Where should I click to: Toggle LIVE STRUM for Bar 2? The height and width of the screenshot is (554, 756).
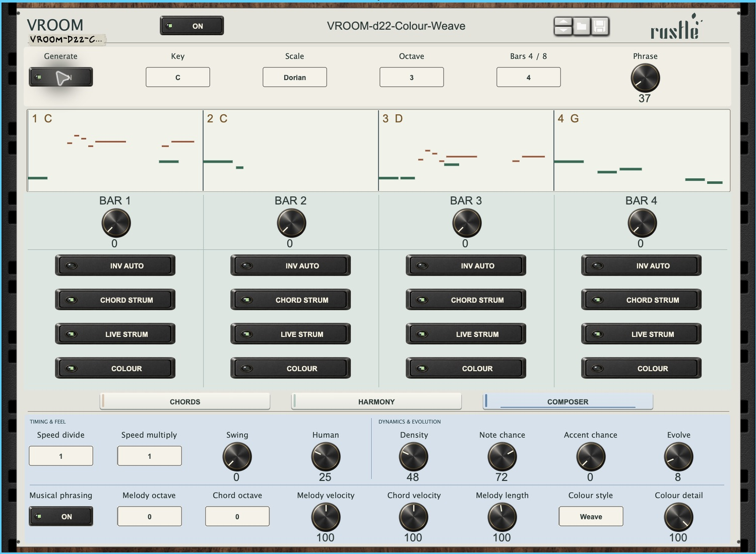(291, 334)
